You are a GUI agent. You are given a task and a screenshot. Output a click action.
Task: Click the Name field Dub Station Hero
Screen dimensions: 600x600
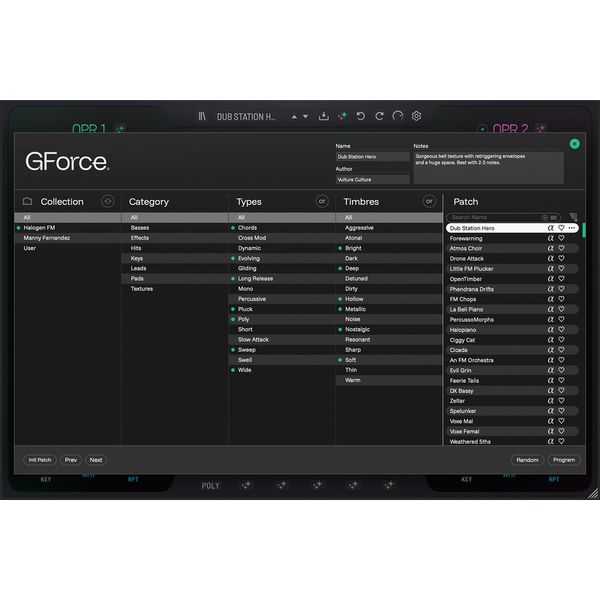[x=373, y=157]
